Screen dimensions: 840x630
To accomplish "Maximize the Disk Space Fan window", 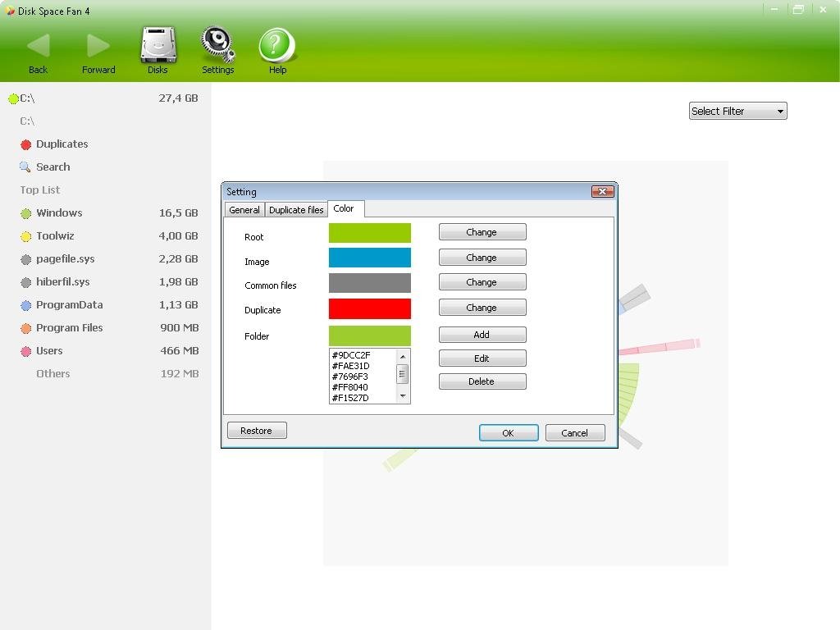I will click(x=798, y=10).
